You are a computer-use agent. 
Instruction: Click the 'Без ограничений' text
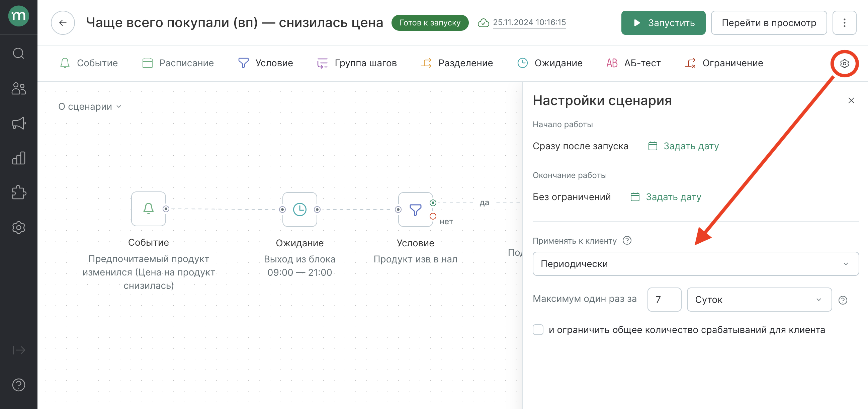tap(572, 197)
